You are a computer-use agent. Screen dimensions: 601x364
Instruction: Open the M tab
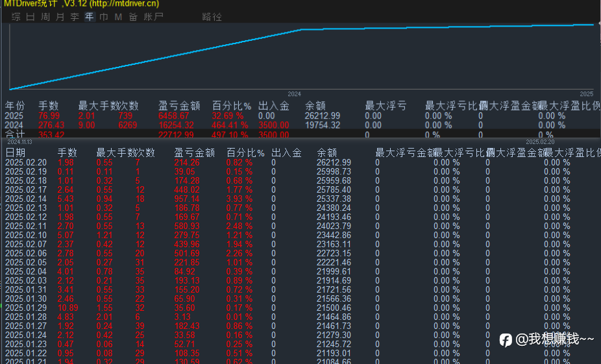click(118, 17)
